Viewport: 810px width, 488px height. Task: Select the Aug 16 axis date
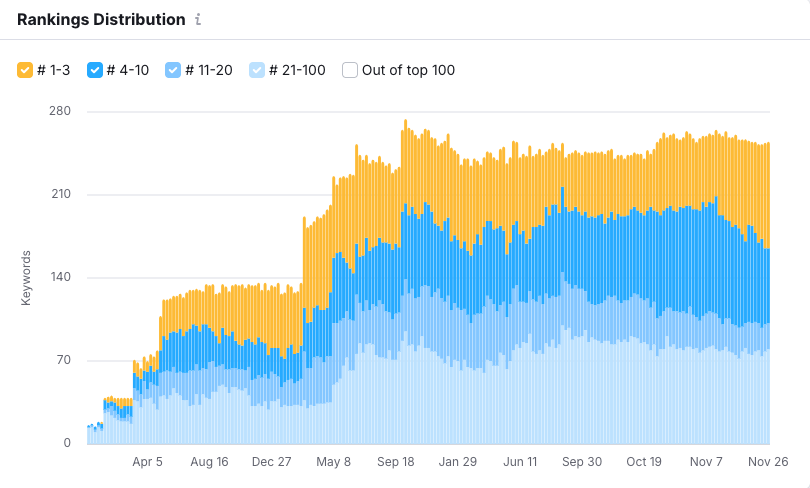[209, 462]
